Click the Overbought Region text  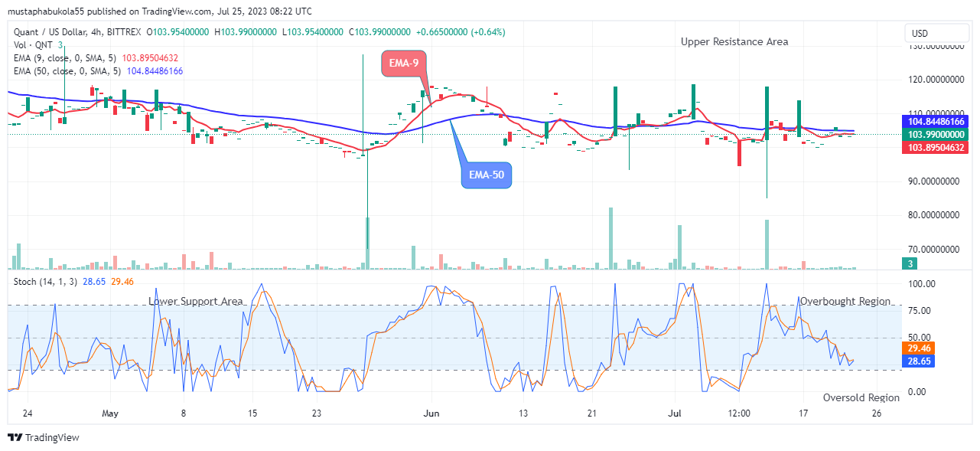(845, 302)
